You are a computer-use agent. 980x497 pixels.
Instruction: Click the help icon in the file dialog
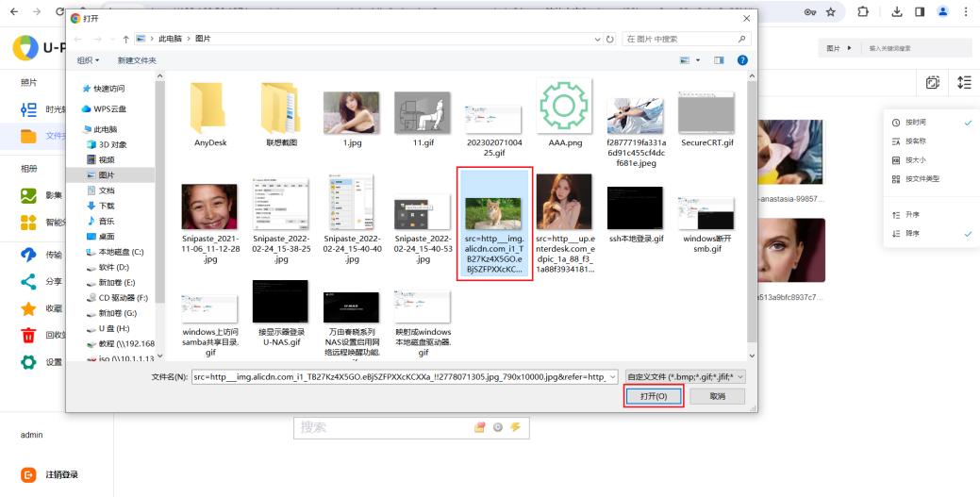(x=742, y=60)
